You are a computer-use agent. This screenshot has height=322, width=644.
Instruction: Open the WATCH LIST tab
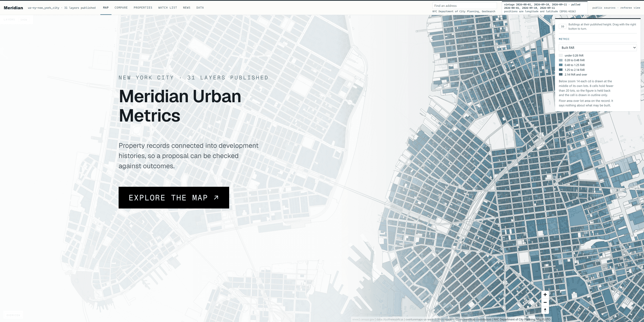[x=167, y=8]
